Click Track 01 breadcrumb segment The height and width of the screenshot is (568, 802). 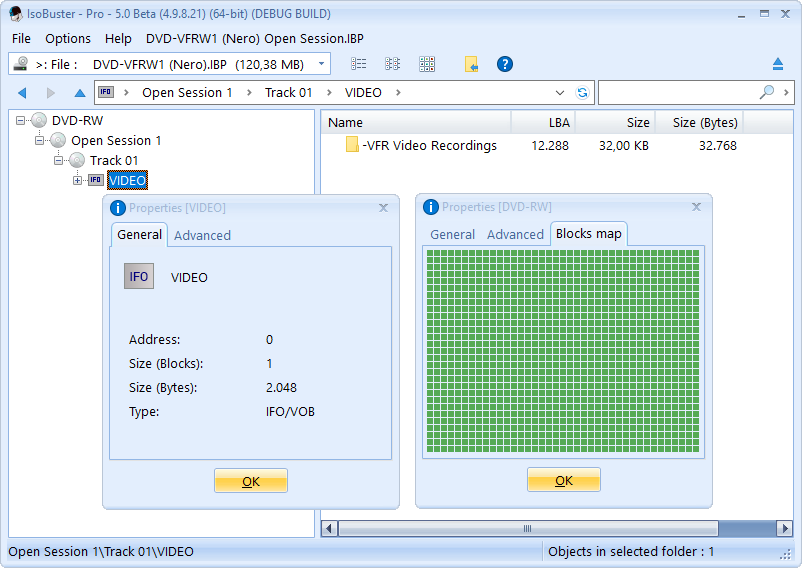(288, 93)
